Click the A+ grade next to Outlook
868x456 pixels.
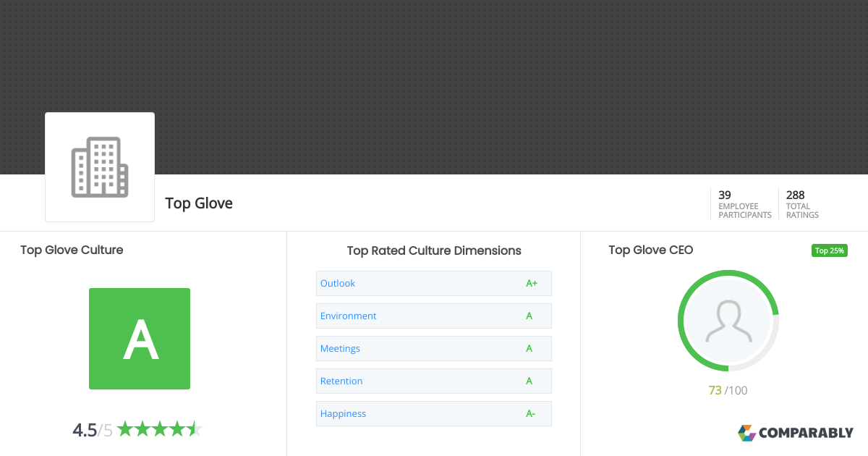pyautogui.click(x=532, y=283)
